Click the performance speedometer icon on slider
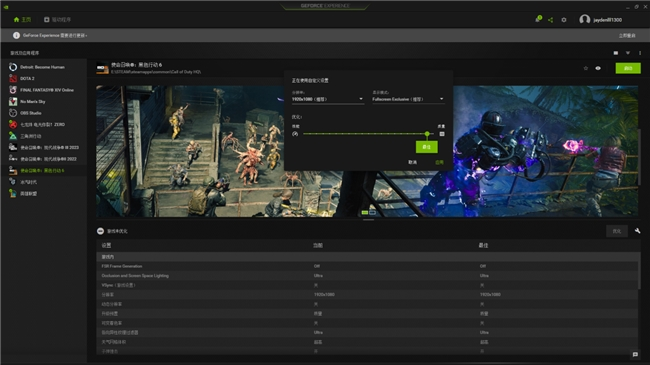This screenshot has width=650, height=365. [x=295, y=134]
